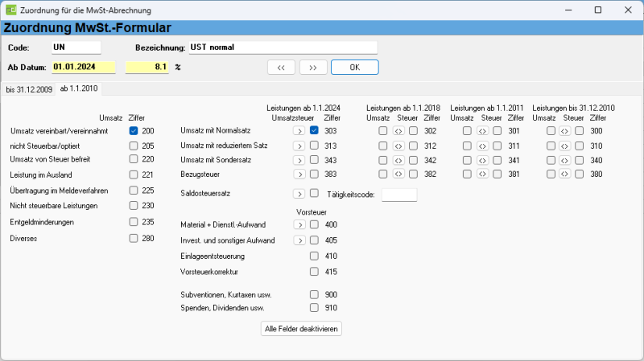This screenshot has width=644, height=361.
Task: Click the <> button next to Ziffer 342
Action: click(x=398, y=160)
